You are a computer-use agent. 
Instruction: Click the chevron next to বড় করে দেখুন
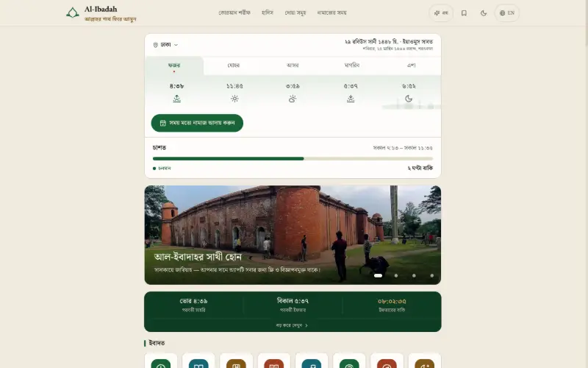pos(306,325)
